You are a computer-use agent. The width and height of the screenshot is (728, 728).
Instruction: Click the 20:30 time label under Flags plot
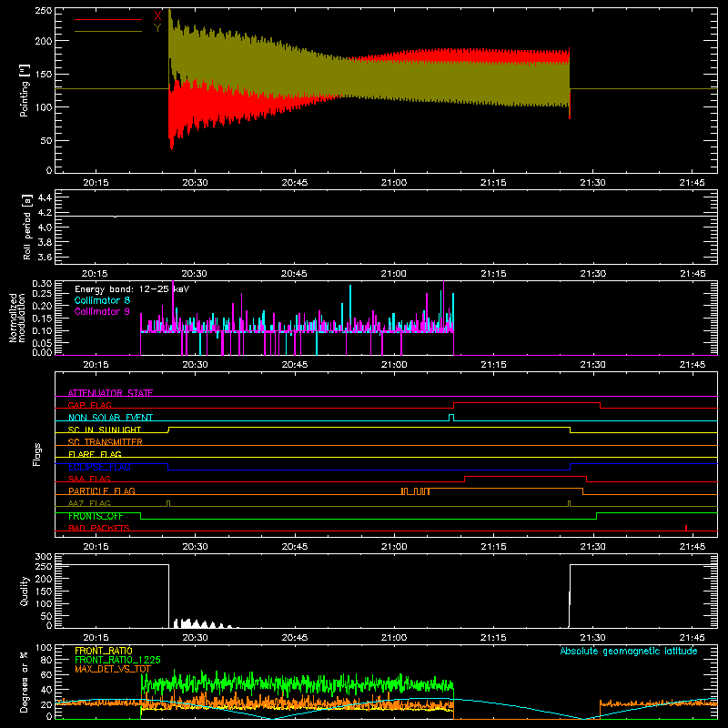[195, 547]
